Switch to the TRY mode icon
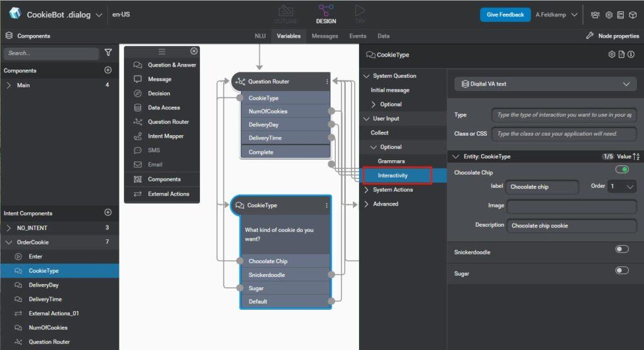Image resolution: width=644 pixels, height=350 pixels. (x=360, y=14)
